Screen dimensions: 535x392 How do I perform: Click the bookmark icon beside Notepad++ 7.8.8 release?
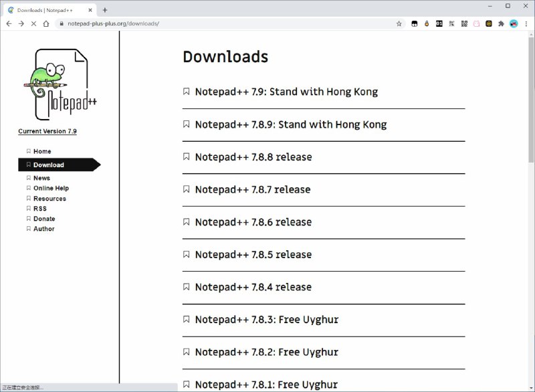(x=187, y=157)
